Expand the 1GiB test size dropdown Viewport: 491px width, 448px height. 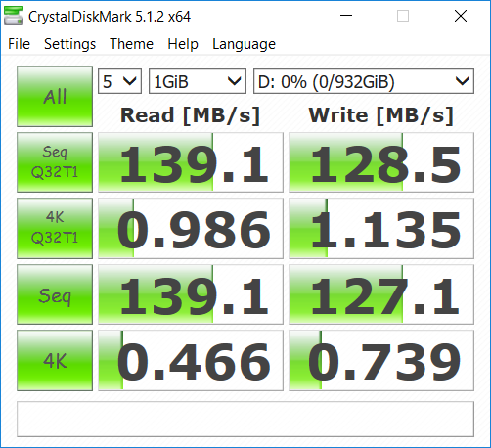[x=198, y=81]
